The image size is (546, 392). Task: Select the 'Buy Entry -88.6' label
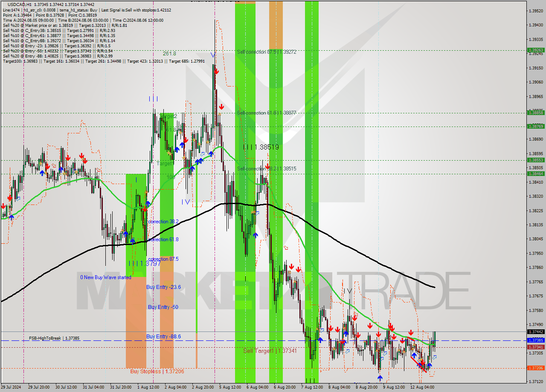164,336
